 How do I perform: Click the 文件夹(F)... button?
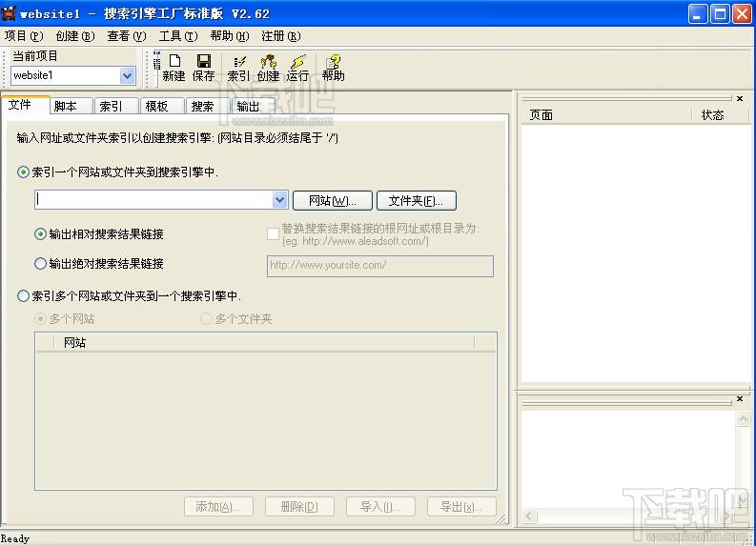point(417,201)
